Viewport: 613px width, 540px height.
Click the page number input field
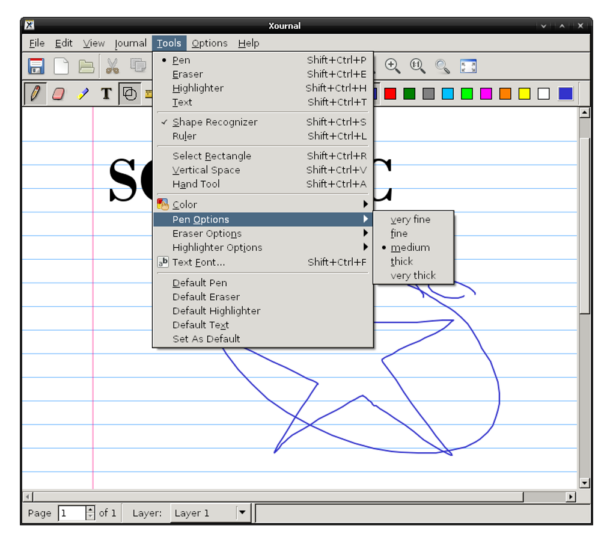72,513
